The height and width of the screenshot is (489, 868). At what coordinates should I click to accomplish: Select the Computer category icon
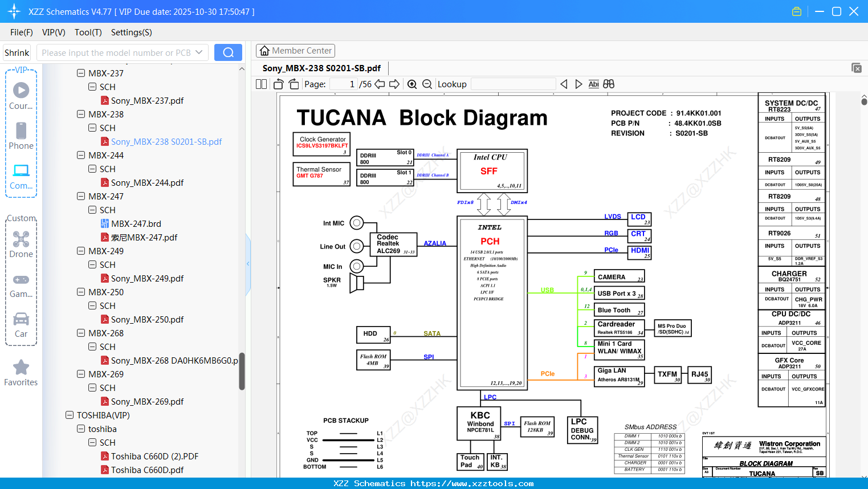coord(21,176)
